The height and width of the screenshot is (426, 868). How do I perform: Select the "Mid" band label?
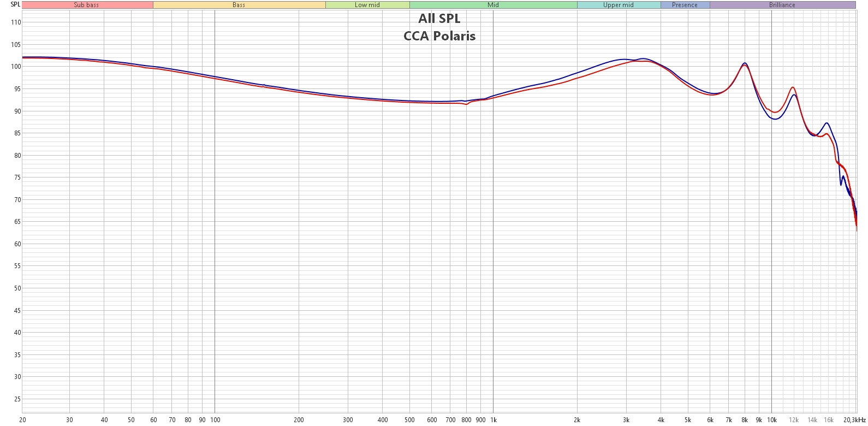(x=493, y=5)
